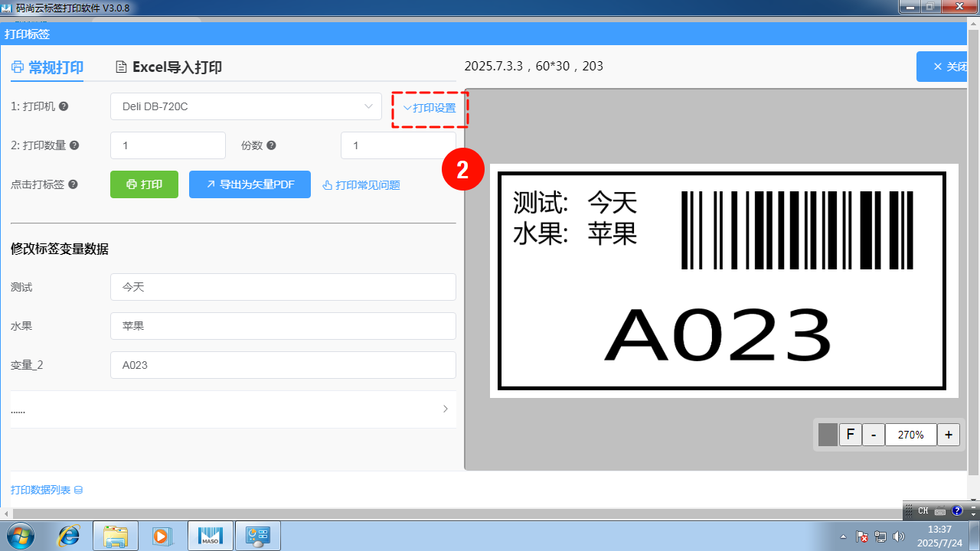Click the database icon next to 打印数据列表
Screen dimensions: 980x551
[78, 490]
